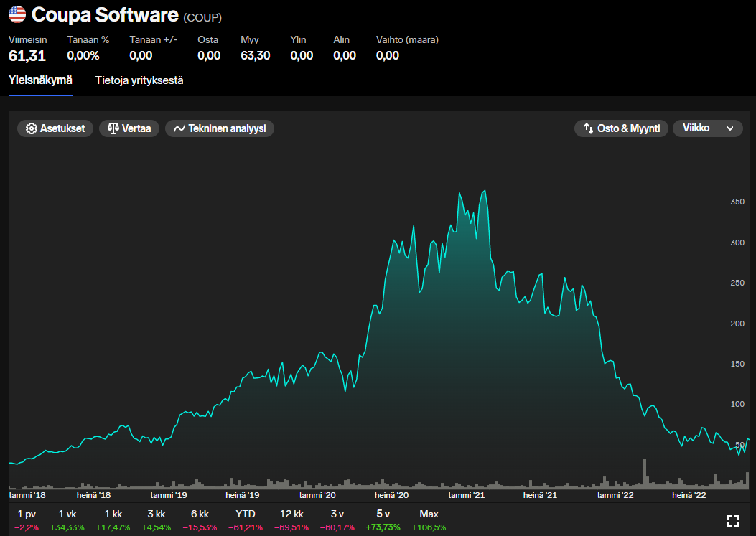This screenshot has width=756, height=536.
Task: Click the US flag icon
Action: tap(17, 14)
